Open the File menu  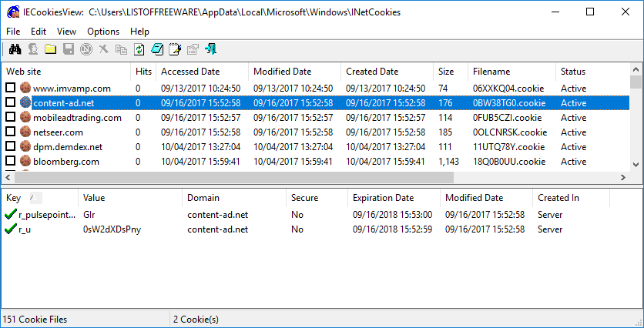pyautogui.click(x=13, y=32)
